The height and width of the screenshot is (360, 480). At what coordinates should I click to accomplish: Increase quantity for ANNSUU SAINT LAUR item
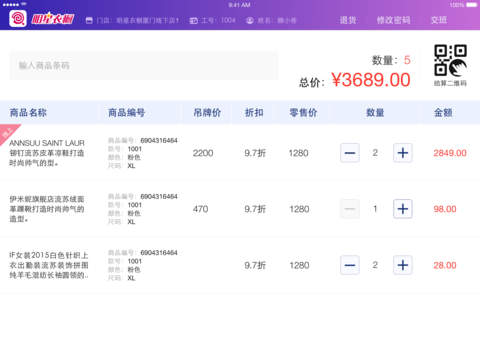[x=403, y=153]
